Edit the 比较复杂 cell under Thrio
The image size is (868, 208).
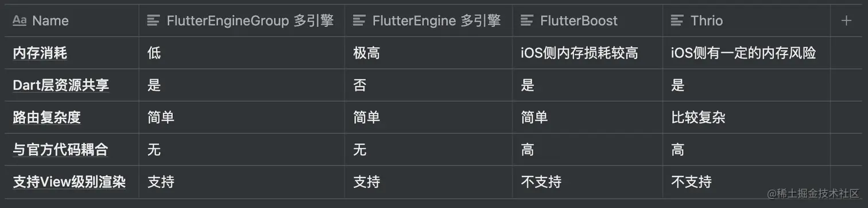[x=746, y=118]
